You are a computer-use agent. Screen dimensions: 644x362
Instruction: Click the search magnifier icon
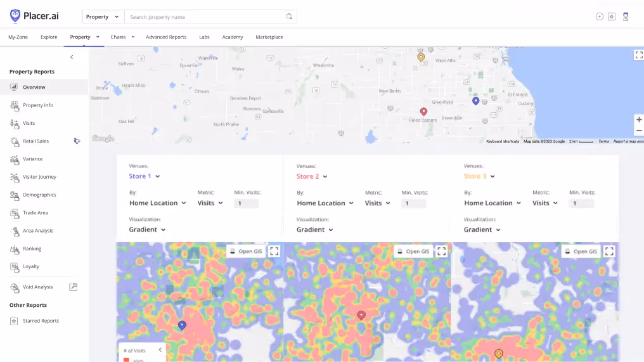point(289,17)
